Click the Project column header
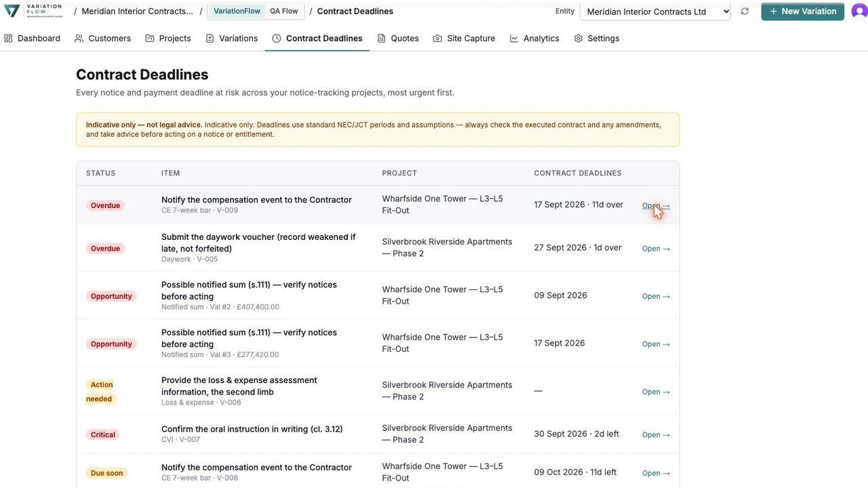868x488 pixels. point(399,174)
